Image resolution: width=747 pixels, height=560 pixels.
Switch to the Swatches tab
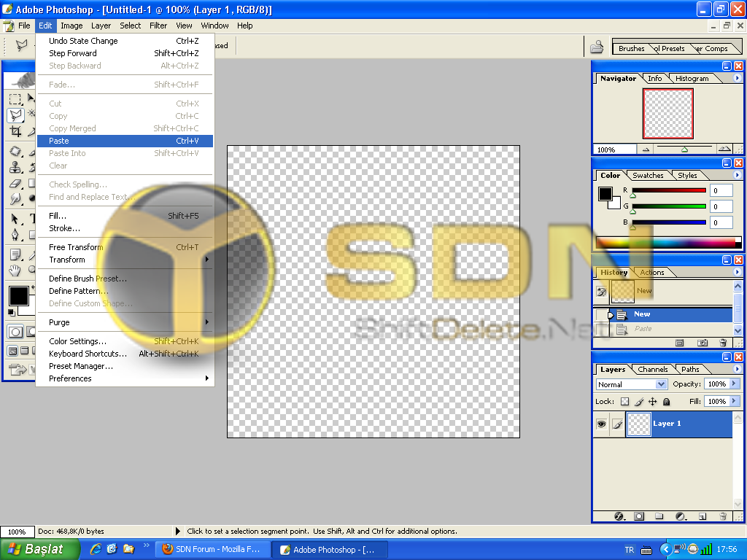648,175
